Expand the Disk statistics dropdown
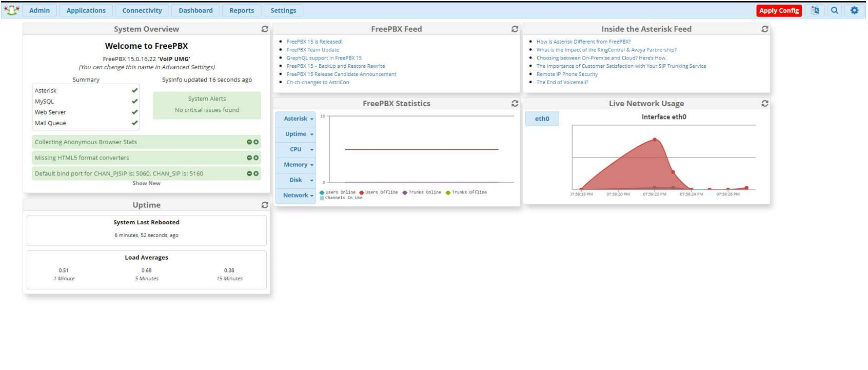This screenshot has height=370, width=868. (295, 180)
